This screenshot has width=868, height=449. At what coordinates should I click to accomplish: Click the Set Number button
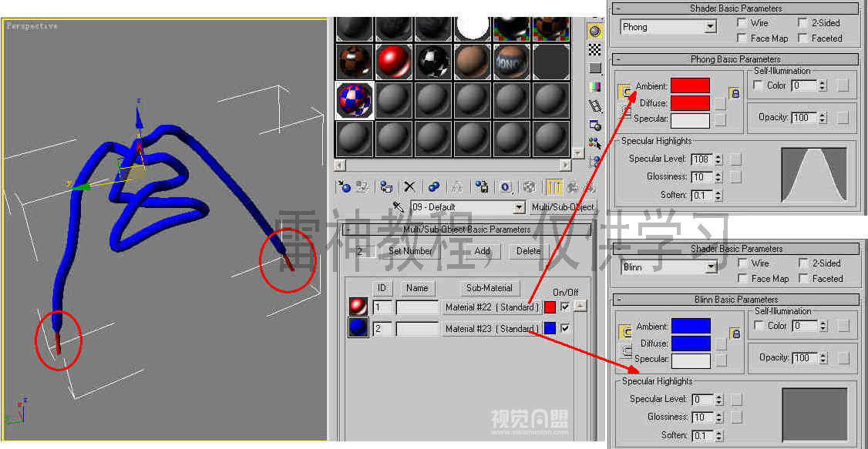point(409,251)
